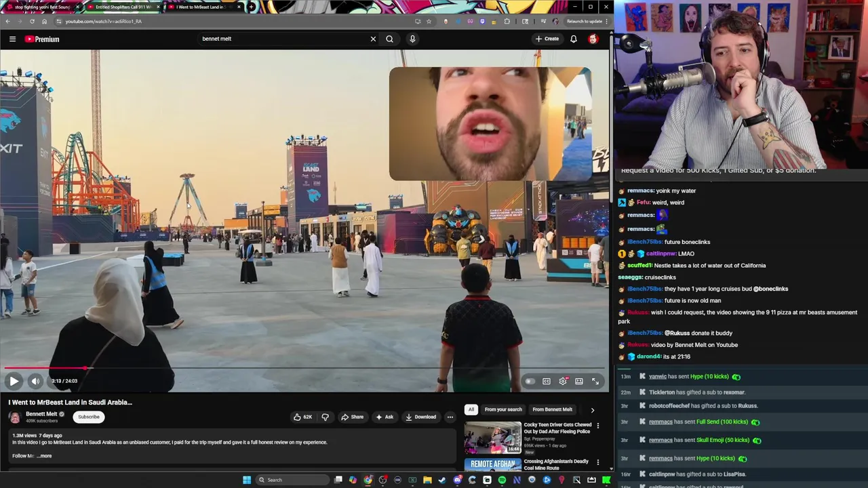
Task: Select From your search chip
Action: click(x=503, y=409)
